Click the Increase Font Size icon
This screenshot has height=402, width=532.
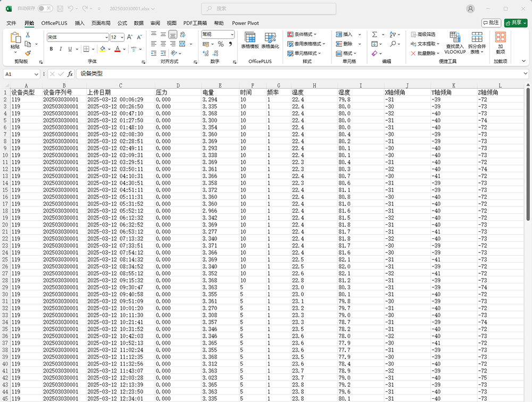(130, 37)
